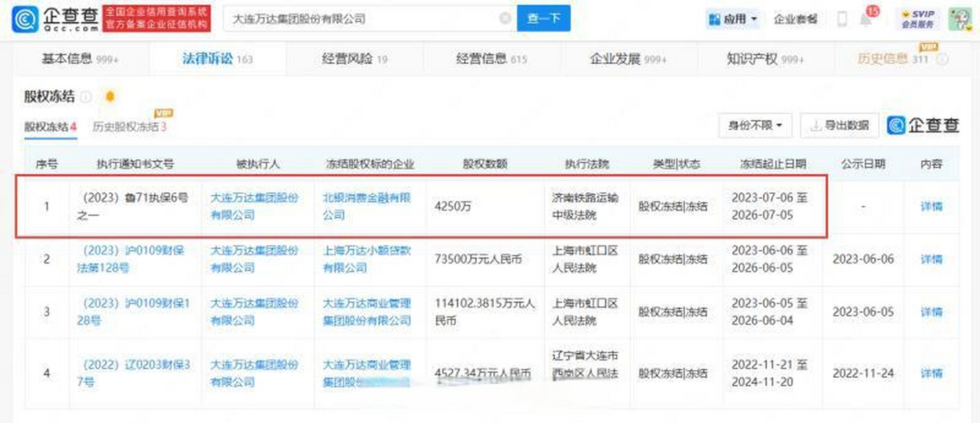Open 大连万达商业管理集团股份有限公司 in row 3
The height and width of the screenshot is (423, 980).
367,312
